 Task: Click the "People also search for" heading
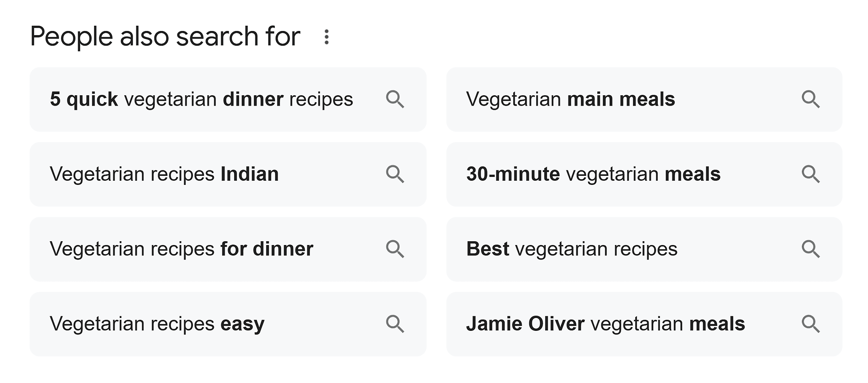167,35
